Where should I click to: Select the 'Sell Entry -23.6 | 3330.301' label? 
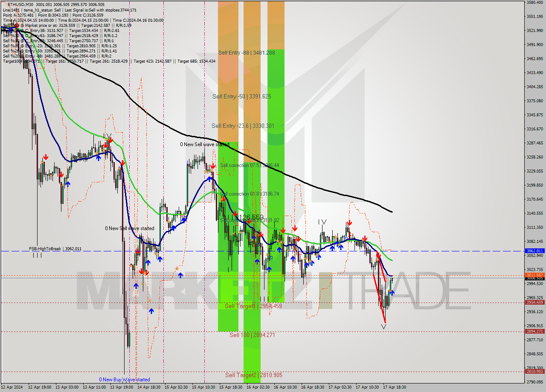[x=243, y=126]
